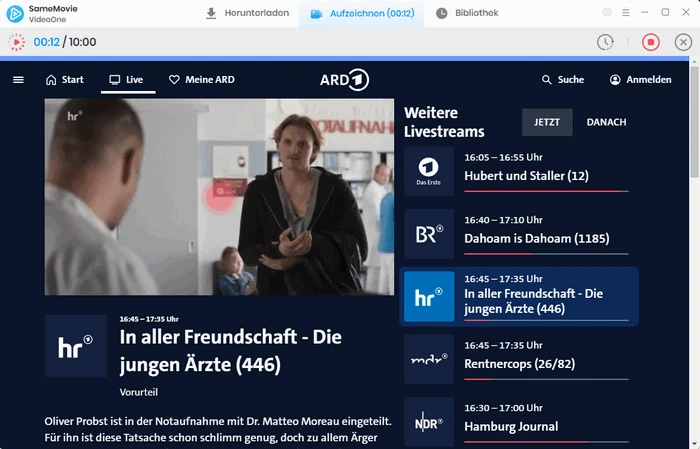This screenshot has height=449, width=700.
Task: Select the Aufzeichnen (00:12) tab
Action: coord(362,14)
